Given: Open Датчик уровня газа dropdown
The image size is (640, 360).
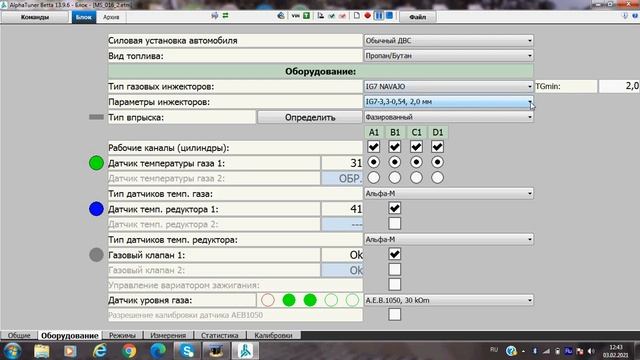Looking at the screenshot, I should pyautogui.click(x=448, y=300).
